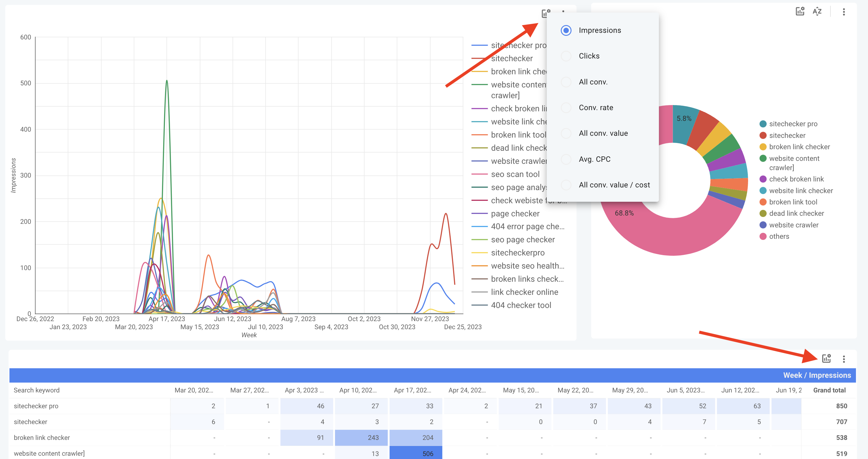Click the May 29, 20... column header
The height and width of the screenshot is (459, 868).
pyautogui.click(x=630, y=390)
